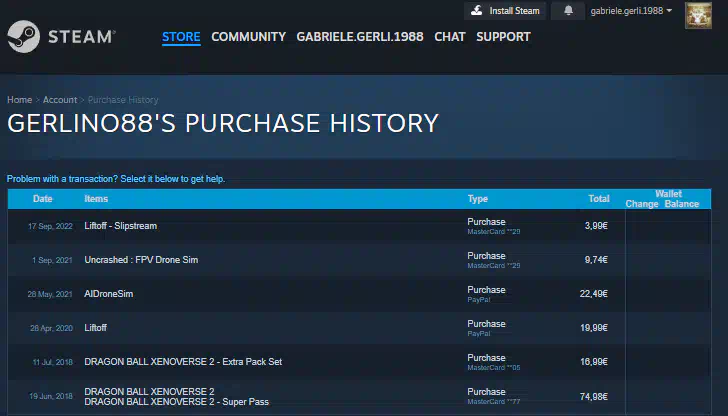Viewport: 728px width, 416px height.
Task: Click the 17 Sep, 2022 date cell
Action: point(50,227)
